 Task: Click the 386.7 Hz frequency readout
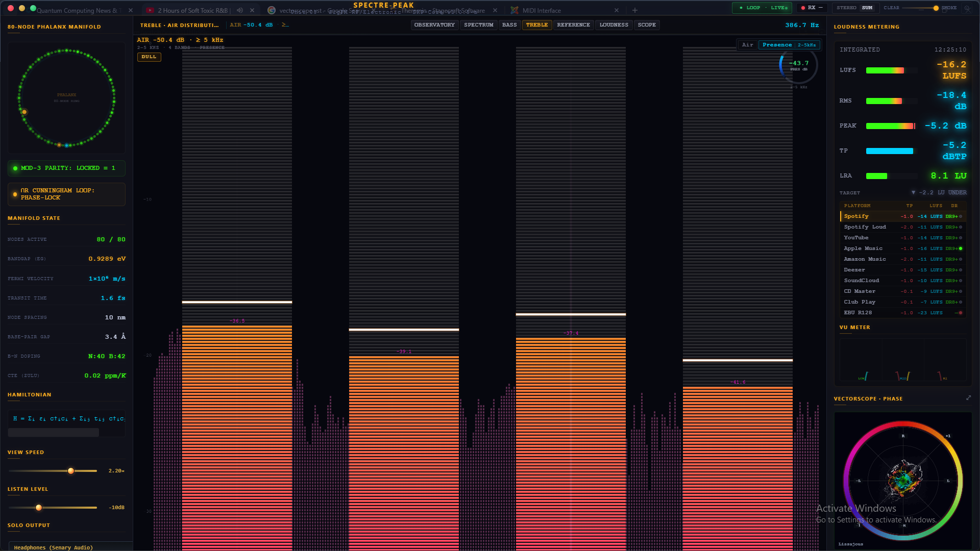tap(802, 24)
